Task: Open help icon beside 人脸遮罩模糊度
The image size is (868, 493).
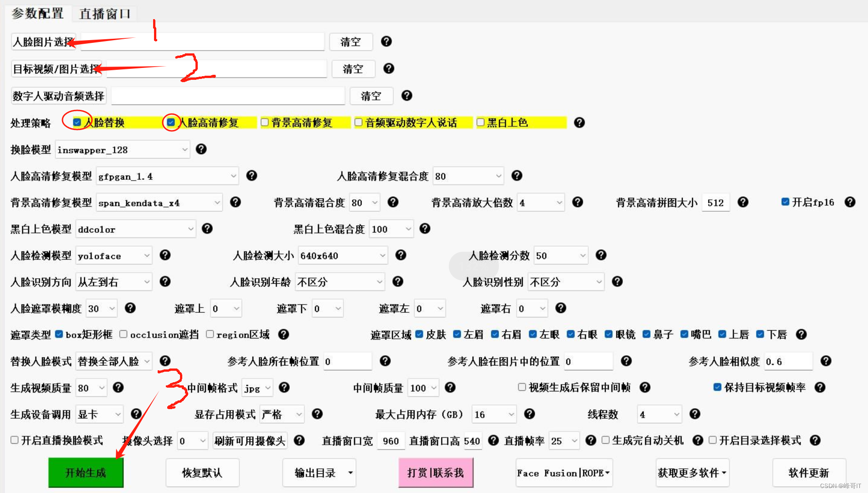Action: click(130, 308)
